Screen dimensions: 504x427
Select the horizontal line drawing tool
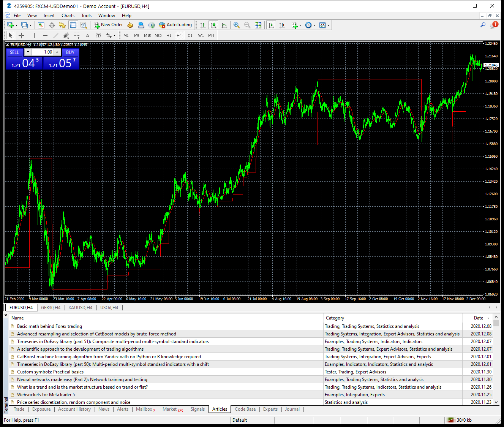(45, 35)
